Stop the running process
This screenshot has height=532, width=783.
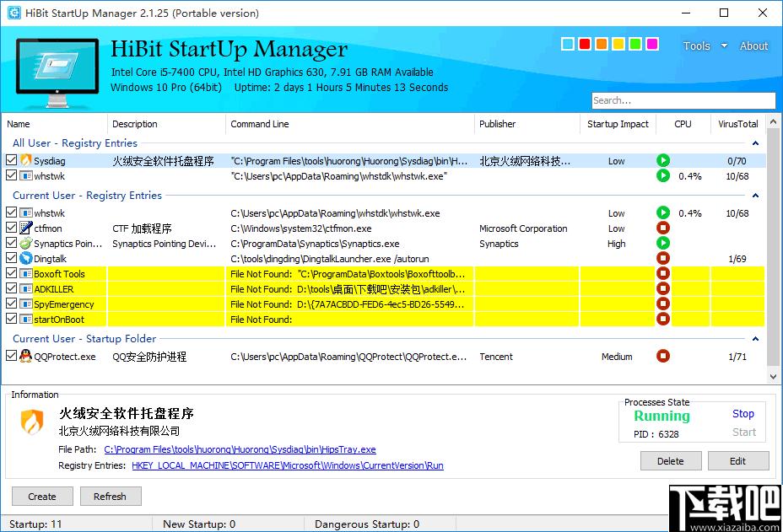[x=743, y=414]
